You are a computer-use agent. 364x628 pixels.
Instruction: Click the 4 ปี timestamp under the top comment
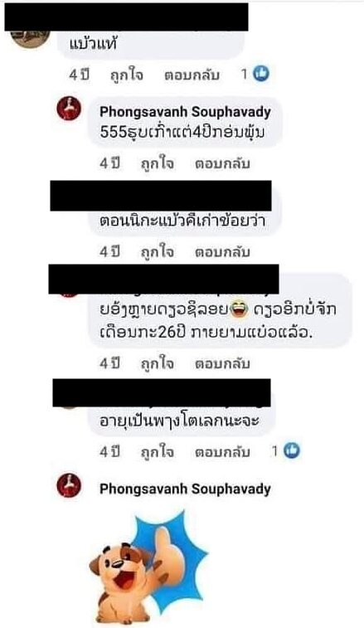click(x=80, y=75)
